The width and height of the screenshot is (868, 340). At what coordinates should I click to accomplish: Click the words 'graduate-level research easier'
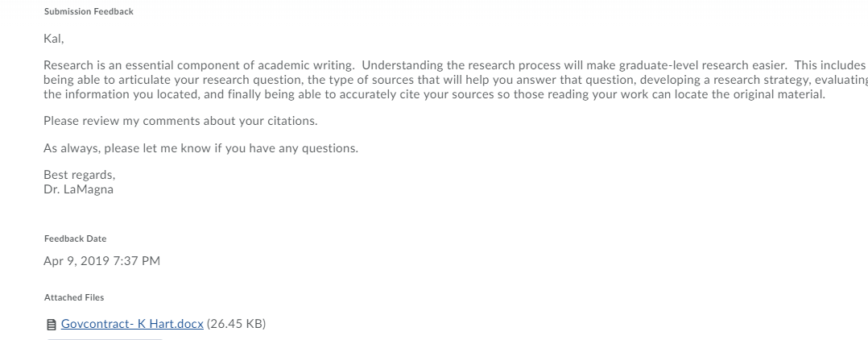(x=702, y=65)
